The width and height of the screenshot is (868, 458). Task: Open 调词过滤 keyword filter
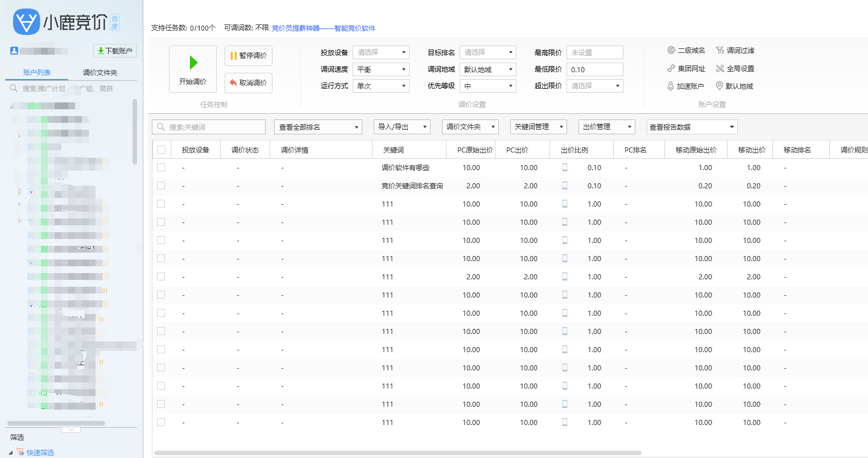pyautogui.click(x=735, y=51)
